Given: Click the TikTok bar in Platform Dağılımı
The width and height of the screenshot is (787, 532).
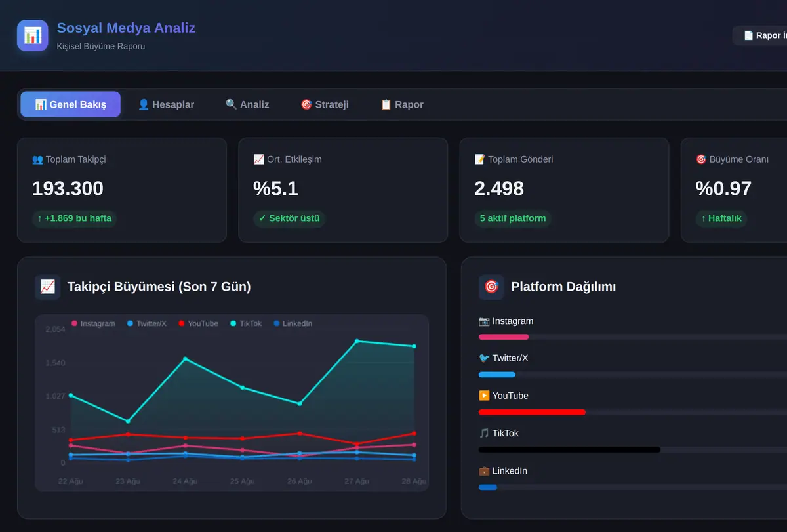Looking at the screenshot, I should click(x=569, y=449).
